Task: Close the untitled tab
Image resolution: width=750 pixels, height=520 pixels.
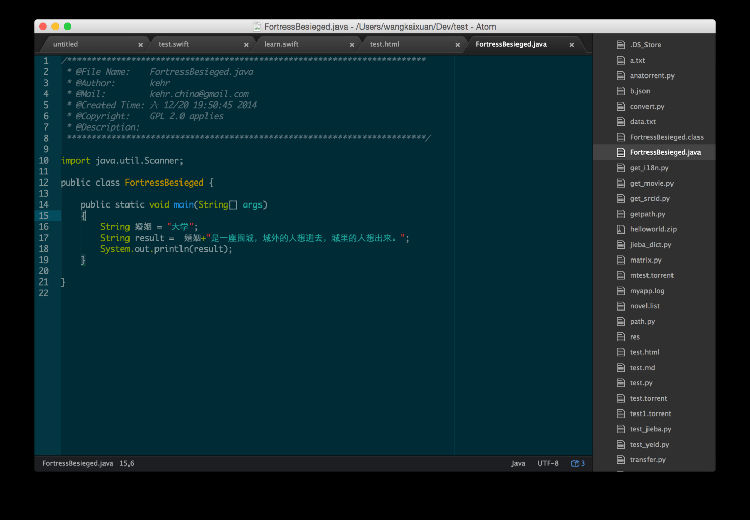Action: coord(140,45)
